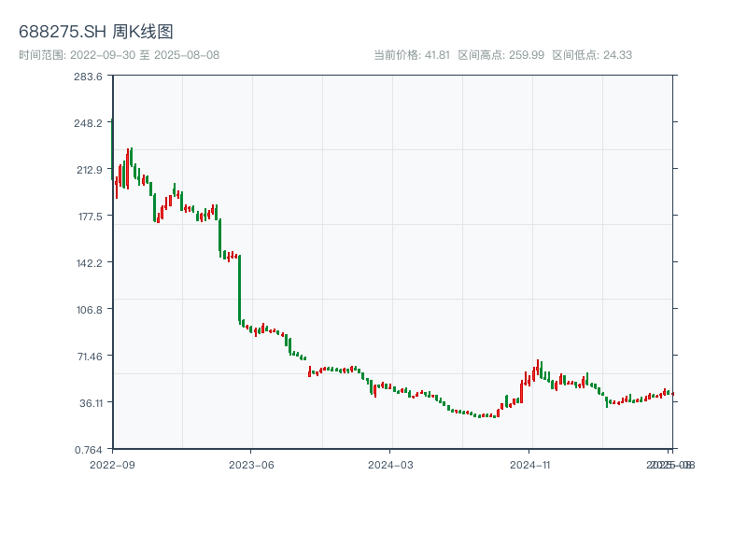
Task: Click the 时间范围 date range text
Action: coord(120,55)
